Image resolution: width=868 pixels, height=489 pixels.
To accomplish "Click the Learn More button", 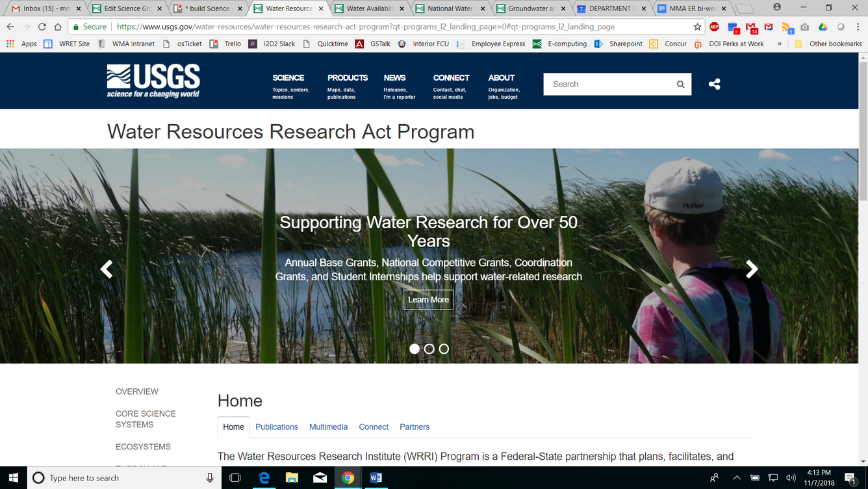I will (x=428, y=300).
